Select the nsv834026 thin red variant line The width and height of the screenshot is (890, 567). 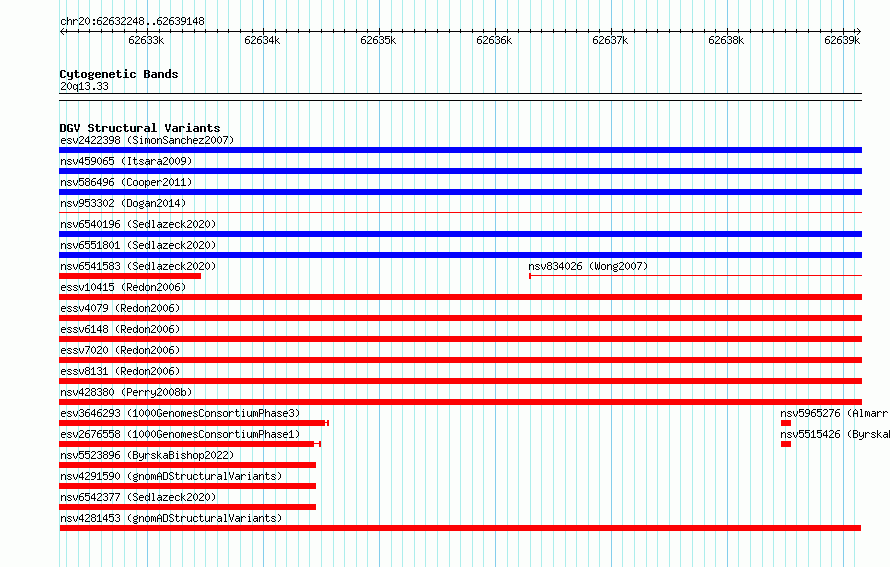(695, 276)
